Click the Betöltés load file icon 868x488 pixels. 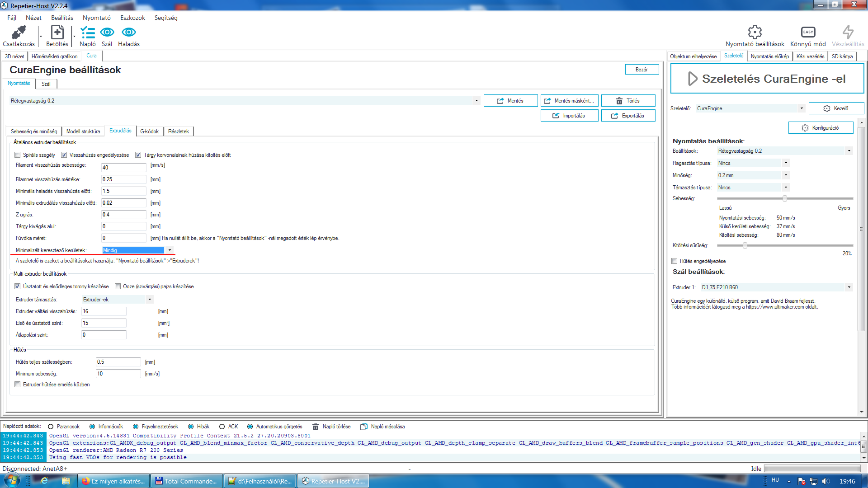coord(57,33)
